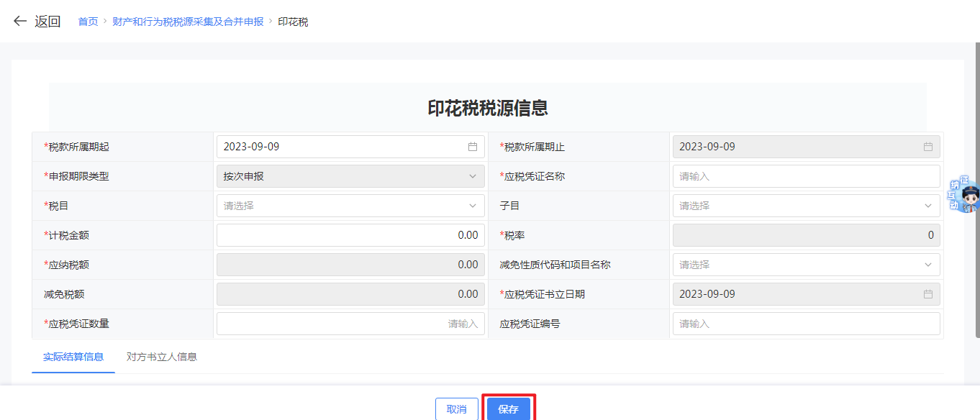This screenshot has height=420, width=980.
Task: Switch to the 对方书立人信息 tab
Action: tap(162, 357)
